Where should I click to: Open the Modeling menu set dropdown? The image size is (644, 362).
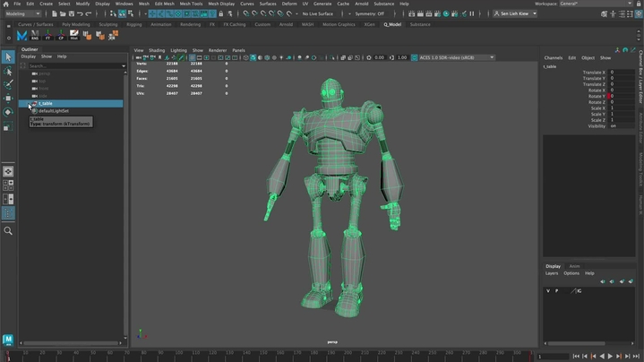23,13
